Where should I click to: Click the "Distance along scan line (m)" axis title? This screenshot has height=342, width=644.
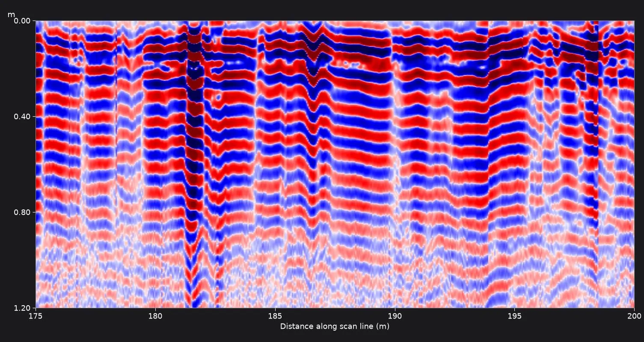(x=335, y=326)
